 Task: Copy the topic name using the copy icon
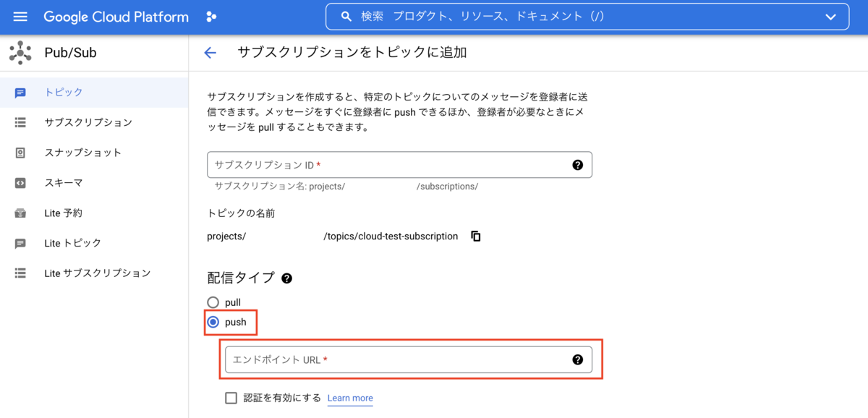(475, 236)
